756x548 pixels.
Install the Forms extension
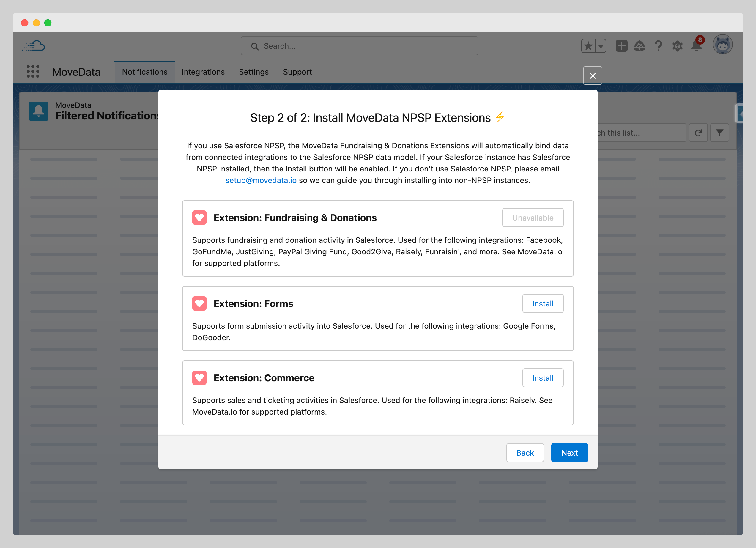(543, 304)
